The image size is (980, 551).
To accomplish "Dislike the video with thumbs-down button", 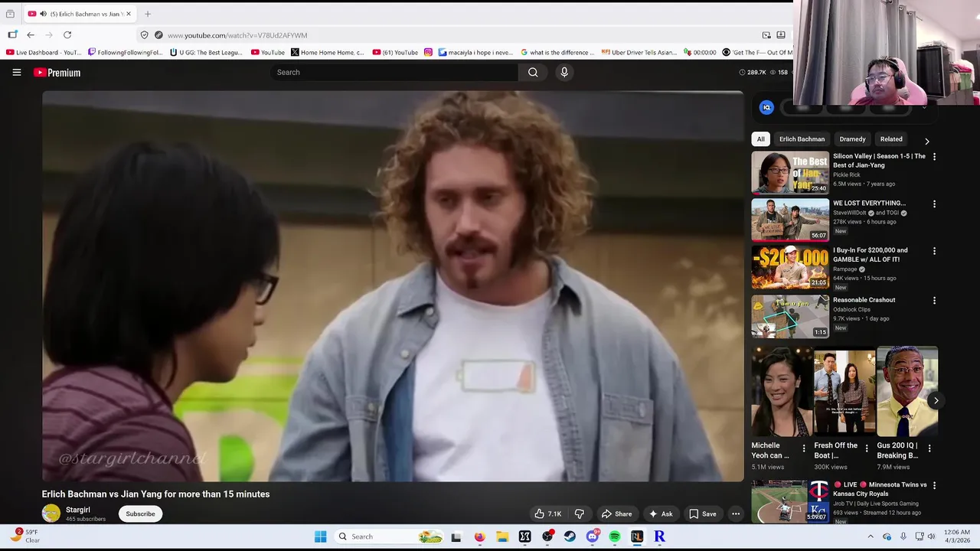I will click(580, 514).
